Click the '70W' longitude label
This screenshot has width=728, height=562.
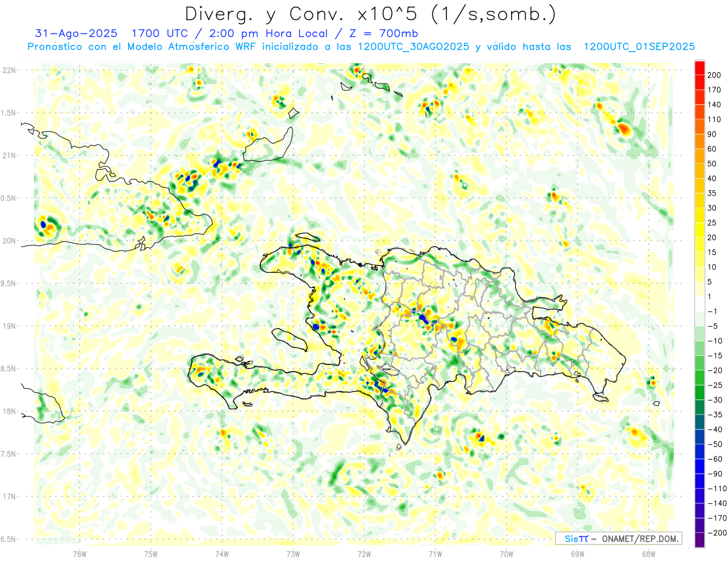506,554
